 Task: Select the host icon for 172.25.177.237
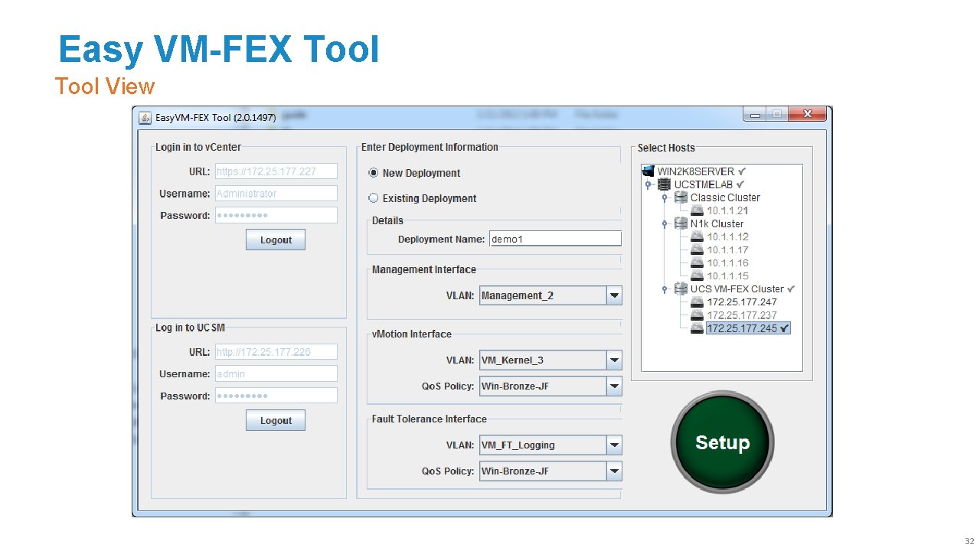[x=697, y=315]
